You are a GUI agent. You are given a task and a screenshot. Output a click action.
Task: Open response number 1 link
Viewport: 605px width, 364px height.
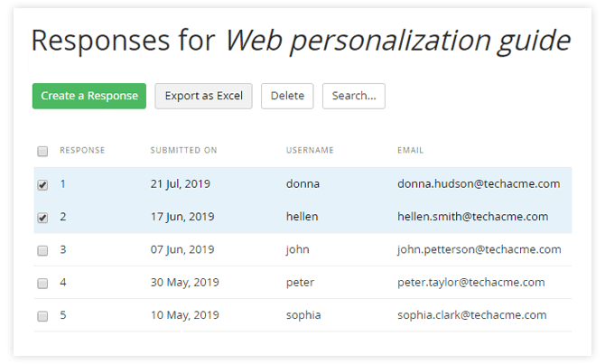tap(63, 184)
